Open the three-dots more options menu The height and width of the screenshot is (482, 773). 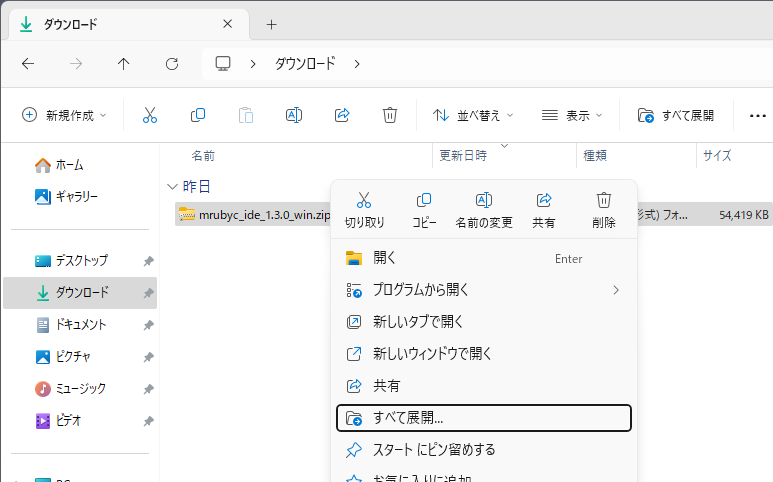(757, 116)
